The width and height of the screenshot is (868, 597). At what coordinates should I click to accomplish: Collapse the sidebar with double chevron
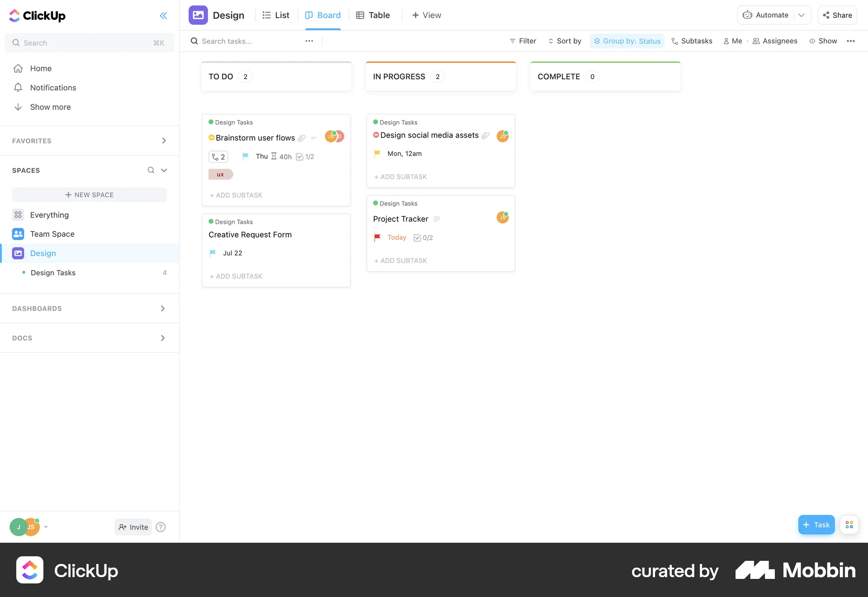coord(164,15)
